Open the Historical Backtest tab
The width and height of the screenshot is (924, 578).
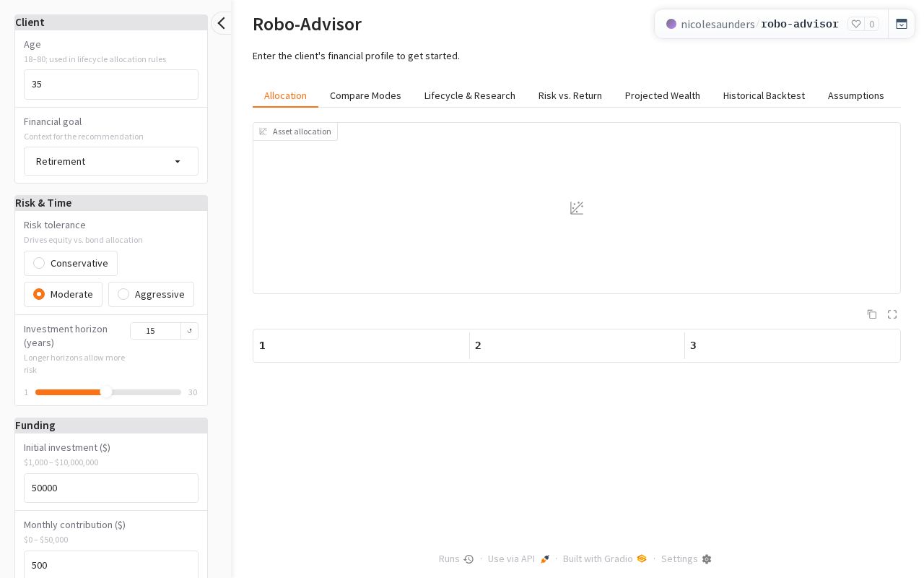[x=764, y=95]
